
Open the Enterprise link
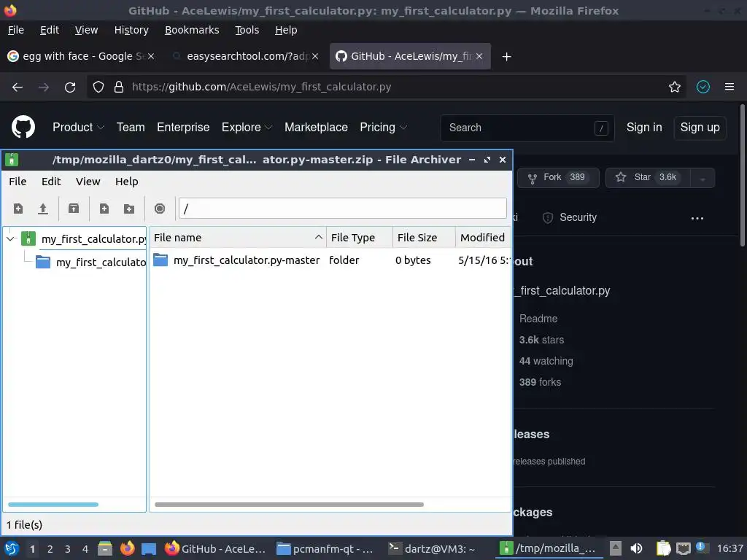pyautogui.click(x=183, y=127)
